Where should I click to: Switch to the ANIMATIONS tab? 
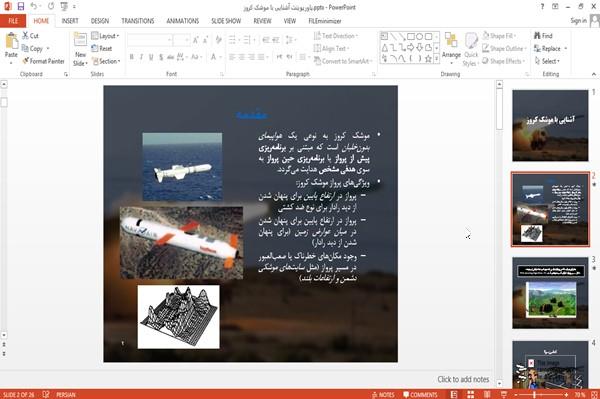coord(183,21)
